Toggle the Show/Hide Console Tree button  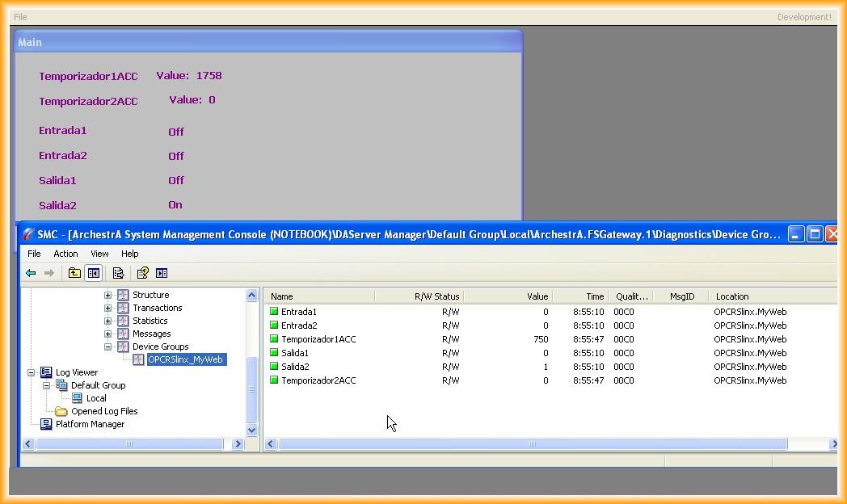click(x=94, y=273)
